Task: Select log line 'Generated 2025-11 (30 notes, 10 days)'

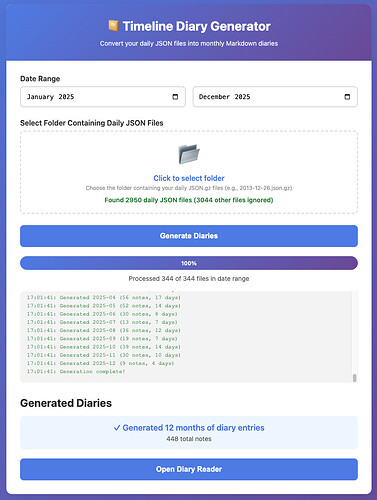Action: pos(104,355)
